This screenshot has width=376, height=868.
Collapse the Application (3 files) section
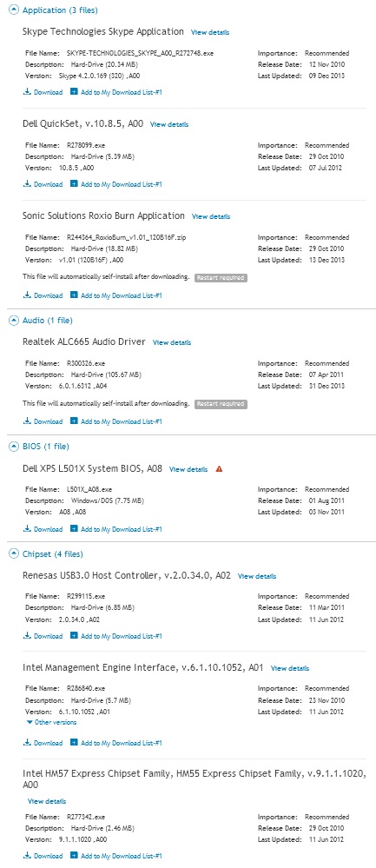[13, 10]
